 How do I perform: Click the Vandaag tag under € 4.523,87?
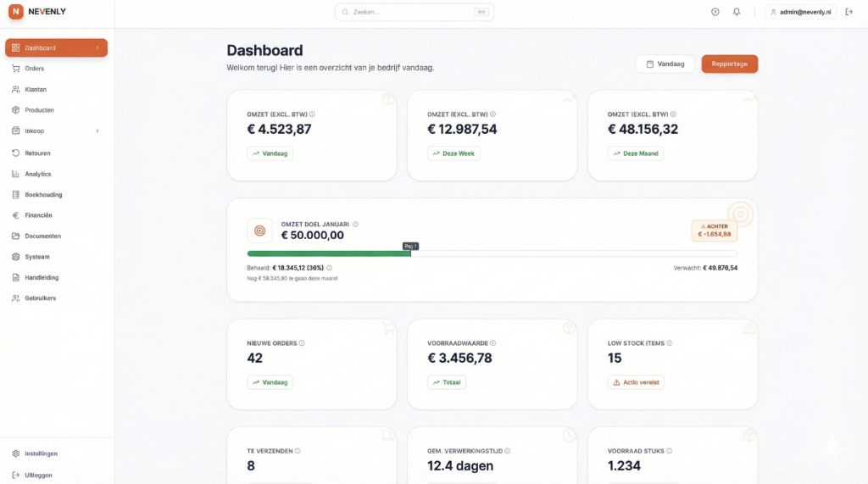[x=270, y=153]
